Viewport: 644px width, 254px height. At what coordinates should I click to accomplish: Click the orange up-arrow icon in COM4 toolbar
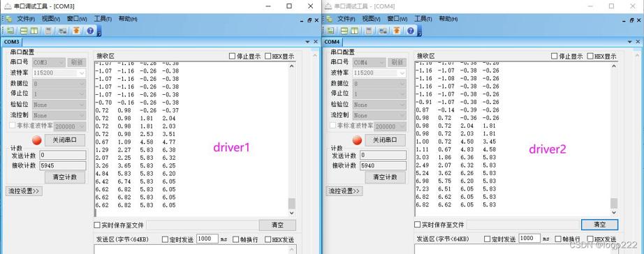pyautogui.click(x=396, y=31)
